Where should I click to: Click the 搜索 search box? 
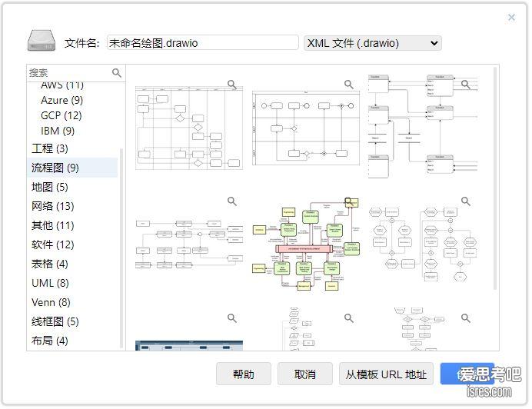[x=69, y=72]
